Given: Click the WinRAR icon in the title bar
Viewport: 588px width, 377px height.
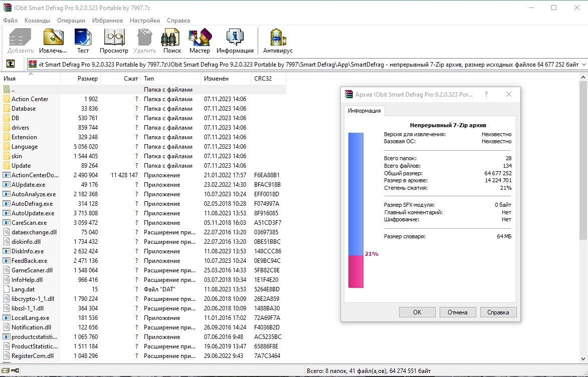Looking at the screenshot, I should [7, 8].
